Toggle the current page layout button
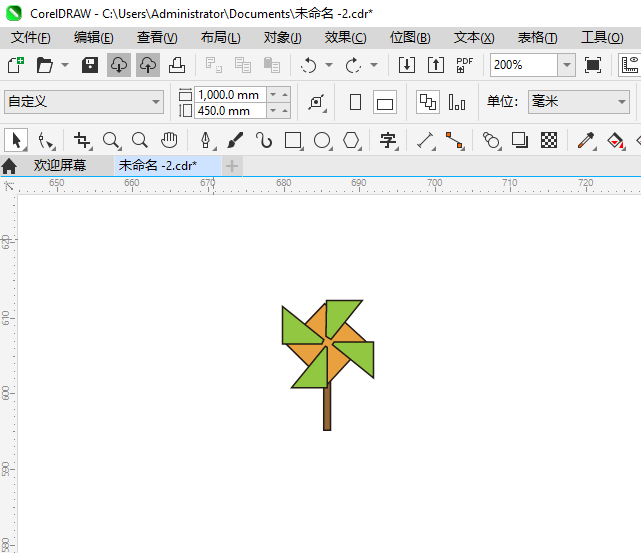Image resolution: width=641 pixels, height=553 pixels. 457,102
